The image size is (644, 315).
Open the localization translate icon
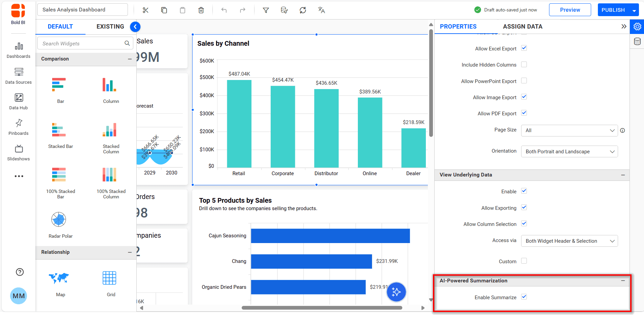(321, 10)
